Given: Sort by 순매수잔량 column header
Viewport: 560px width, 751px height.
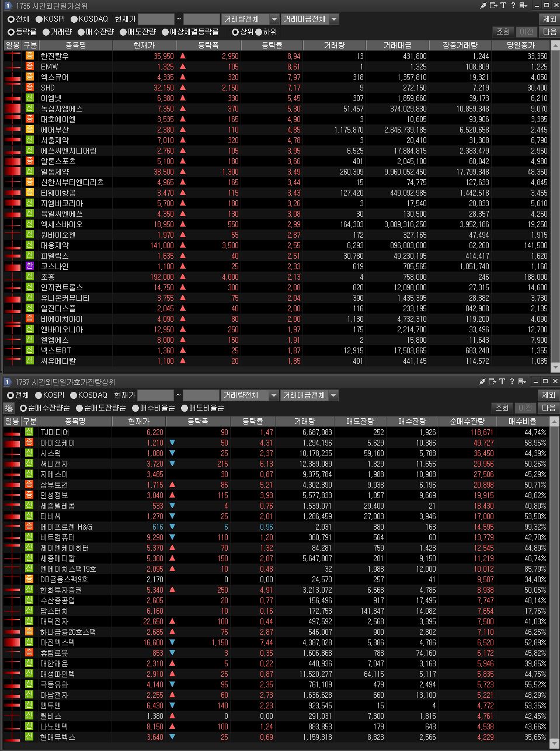Looking at the screenshot, I should tap(467, 421).
